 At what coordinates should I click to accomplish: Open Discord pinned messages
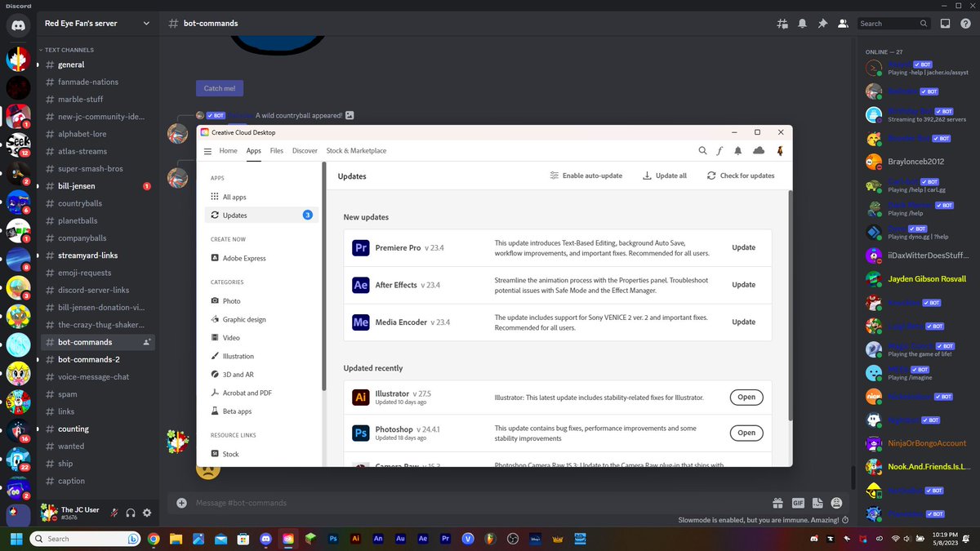coord(823,24)
